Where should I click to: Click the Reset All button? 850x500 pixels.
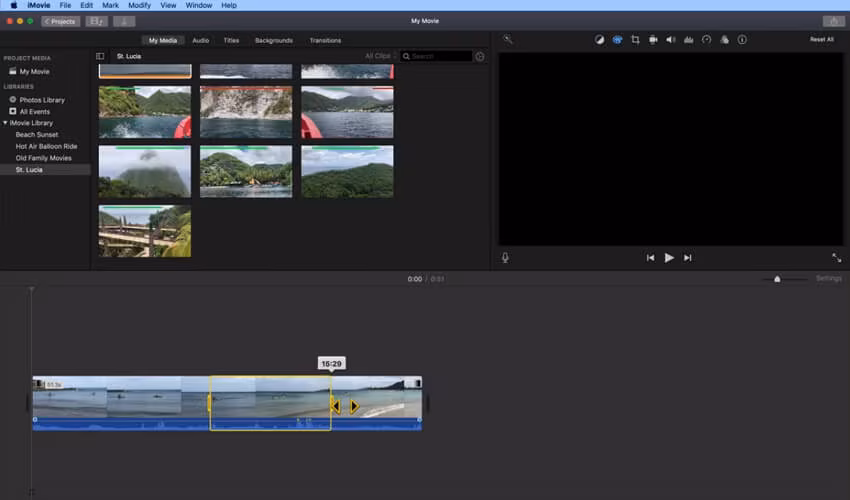coord(821,40)
